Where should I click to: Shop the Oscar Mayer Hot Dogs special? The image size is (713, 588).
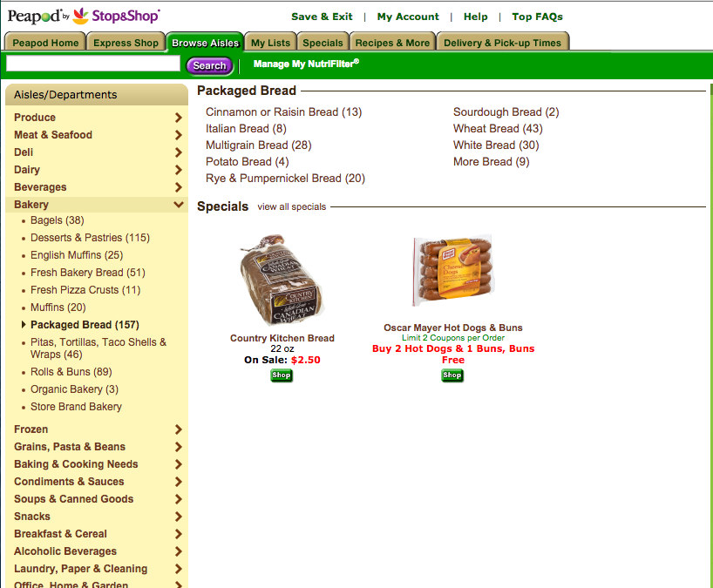[x=452, y=375]
